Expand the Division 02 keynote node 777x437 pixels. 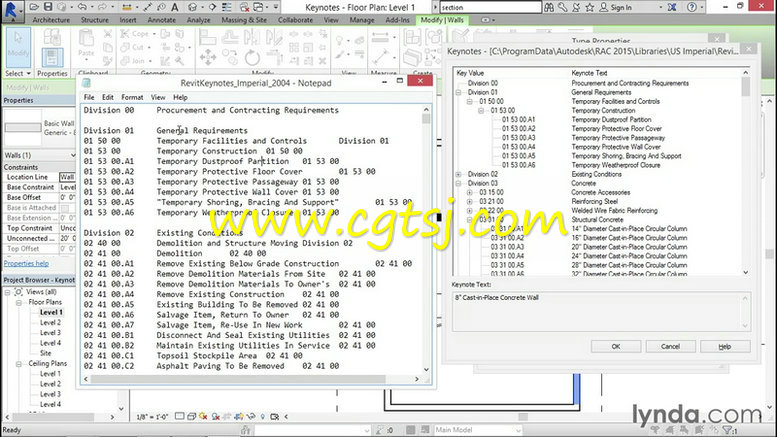click(x=458, y=174)
